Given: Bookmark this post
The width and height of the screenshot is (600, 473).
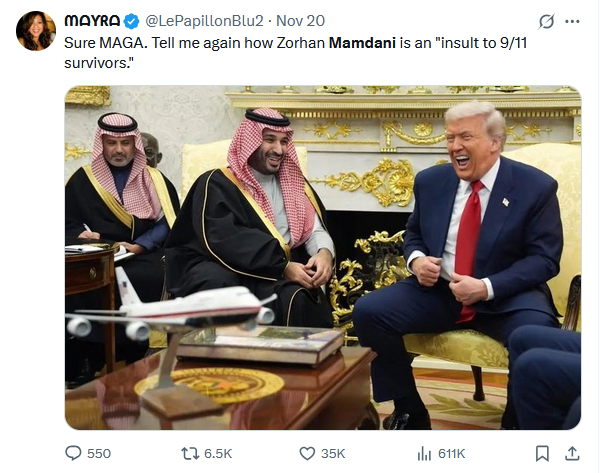Looking at the screenshot, I should 542,454.
